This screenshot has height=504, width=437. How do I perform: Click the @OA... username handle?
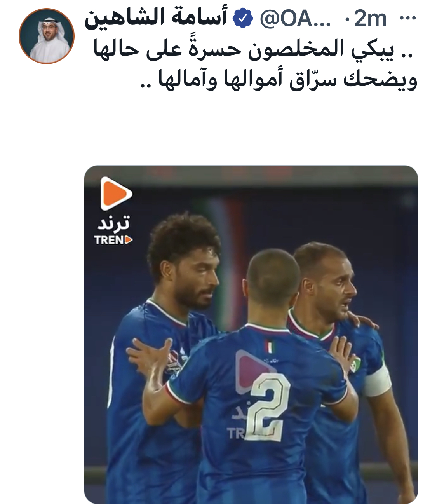tap(295, 19)
